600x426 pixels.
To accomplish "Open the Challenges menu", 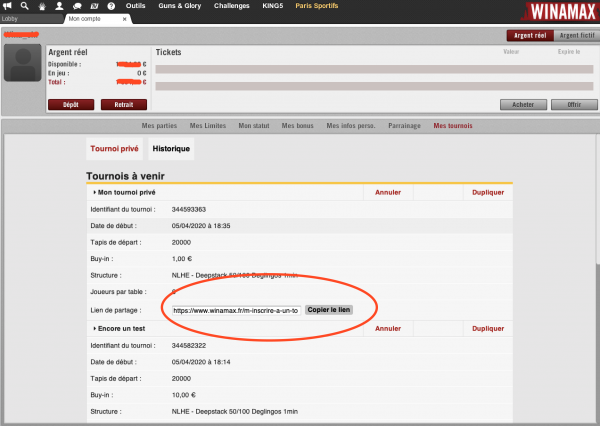I will (x=232, y=6).
